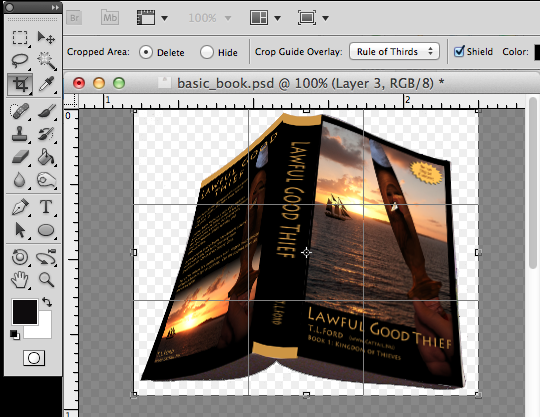The image size is (540, 417).
Task: Zoom document window with green button
Action: pyautogui.click(x=119, y=83)
